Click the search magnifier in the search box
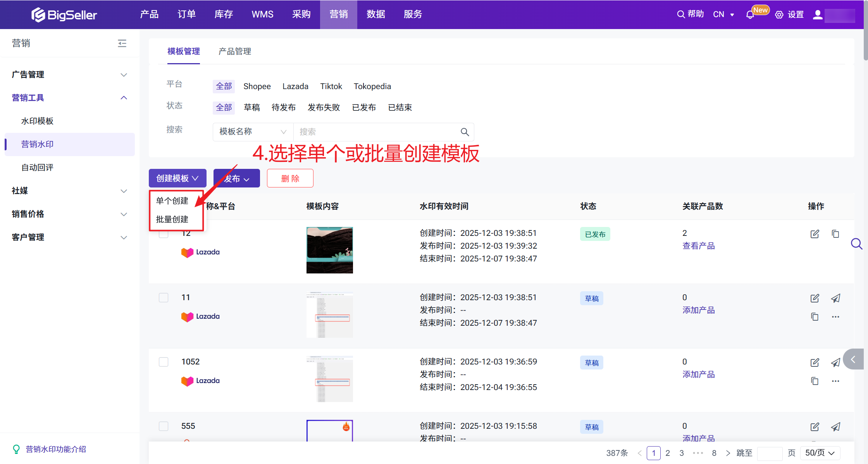 coord(465,132)
